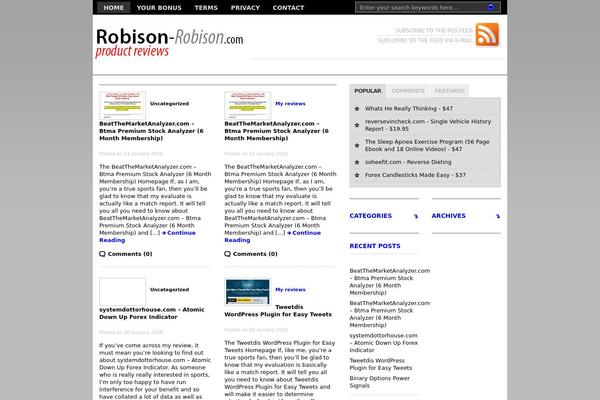The height and width of the screenshot is (400, 600).
Task: Click Comments (0) under second post
Action: [255, 254]
